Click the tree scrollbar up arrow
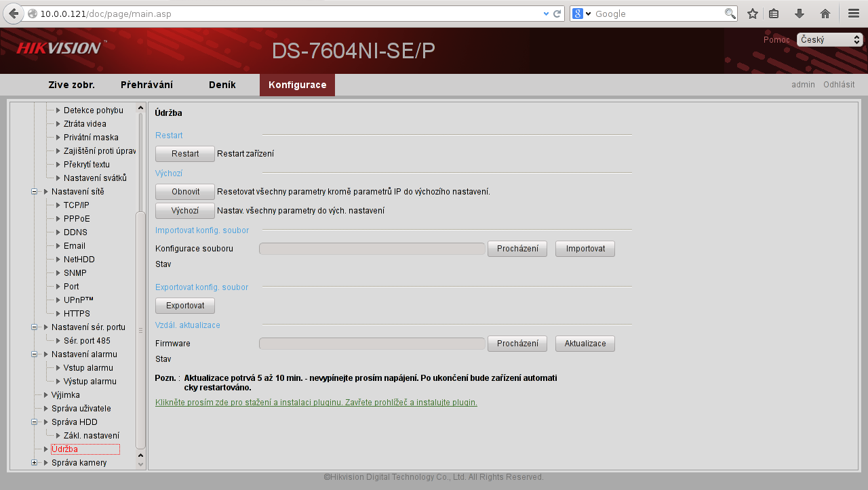868x490 pixels. (141, 107)
